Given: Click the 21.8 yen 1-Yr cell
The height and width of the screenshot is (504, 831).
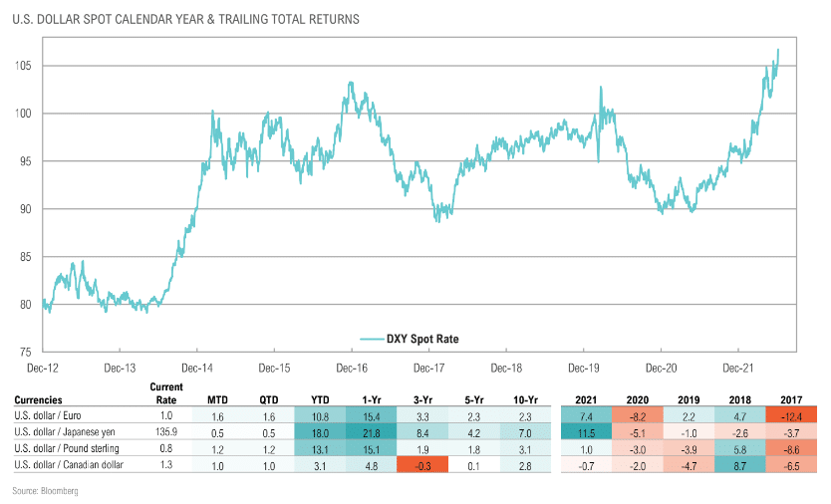Looking at the screenshot, I should 371,433.
